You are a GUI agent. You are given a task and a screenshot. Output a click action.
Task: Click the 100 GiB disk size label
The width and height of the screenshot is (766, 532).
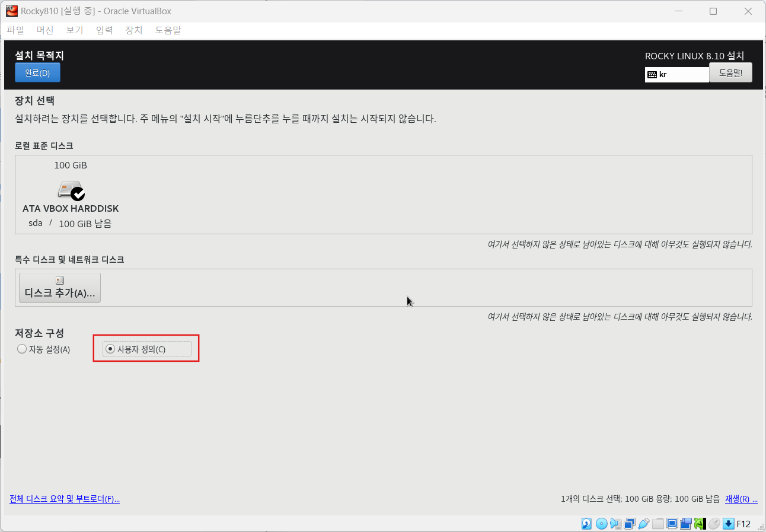coord(71,165)
